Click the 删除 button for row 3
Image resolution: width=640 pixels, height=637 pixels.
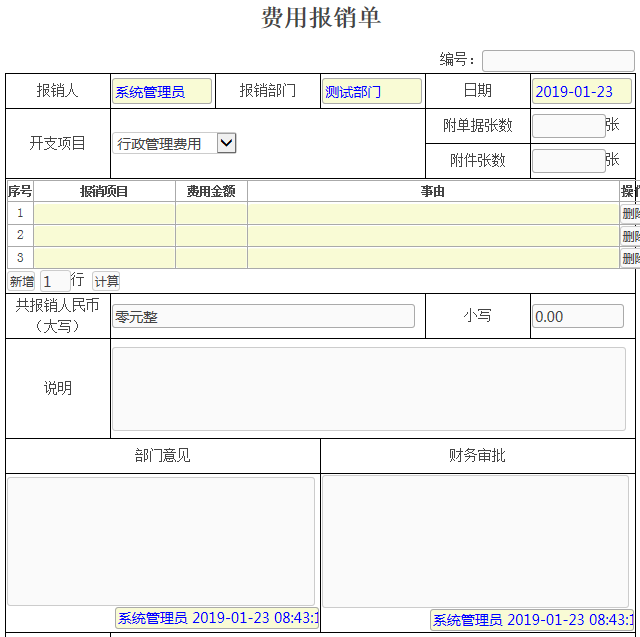(x=630, y=258)
